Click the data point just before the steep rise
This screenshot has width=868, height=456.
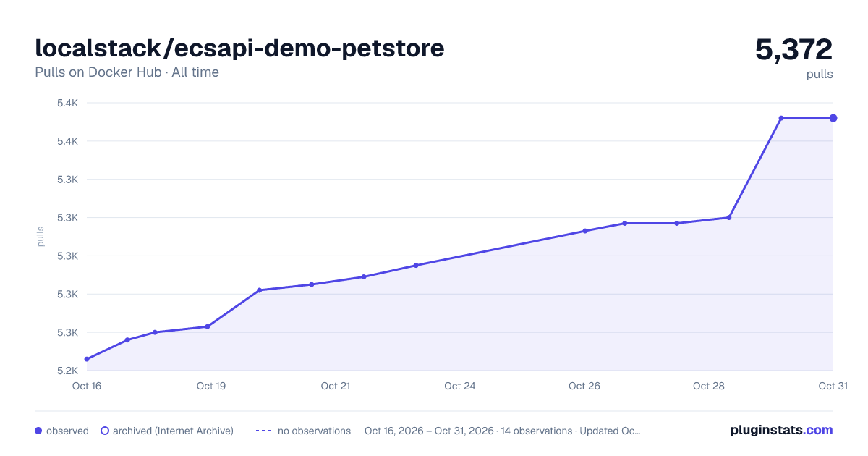[728, 217]
